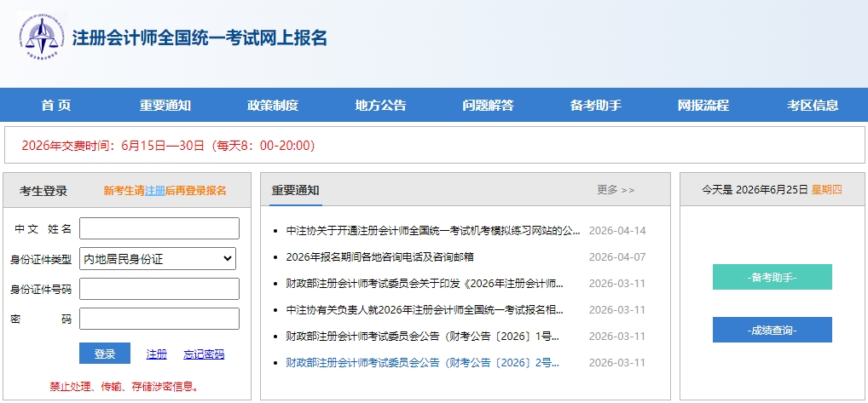Select 问题解答 in the navigation bar

click(x=488, y=105)
